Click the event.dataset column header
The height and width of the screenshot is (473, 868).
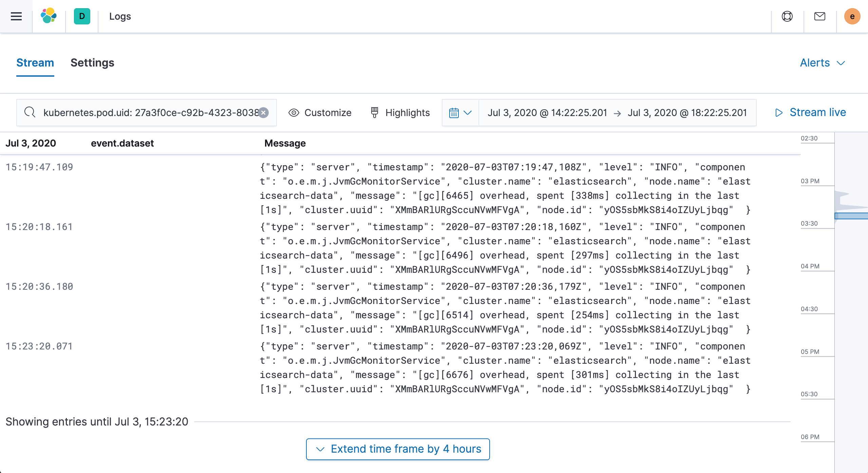click(122, 143)
